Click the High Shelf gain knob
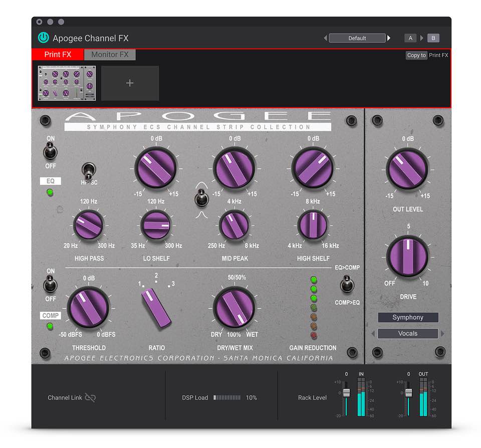The image size is (481, 448). pyautogui.click(x=313, y=168)
